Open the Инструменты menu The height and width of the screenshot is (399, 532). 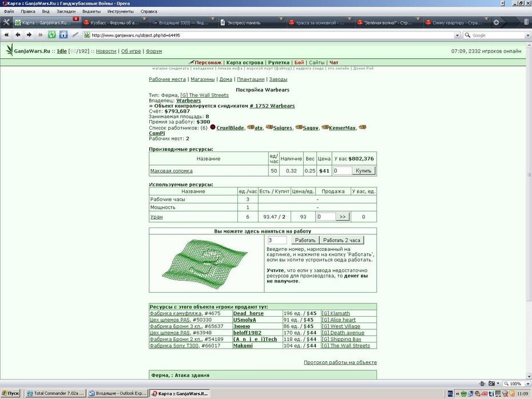(121, 11)
